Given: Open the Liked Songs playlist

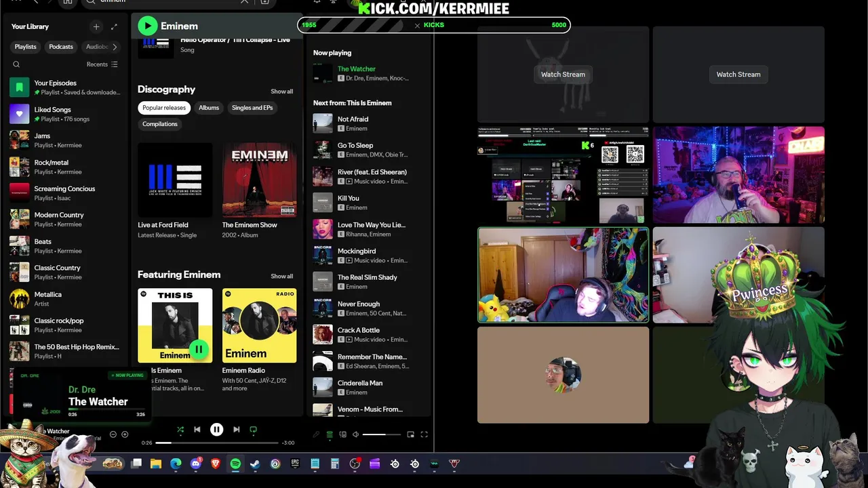Looking at the screenshot, I should click(66, 114).
